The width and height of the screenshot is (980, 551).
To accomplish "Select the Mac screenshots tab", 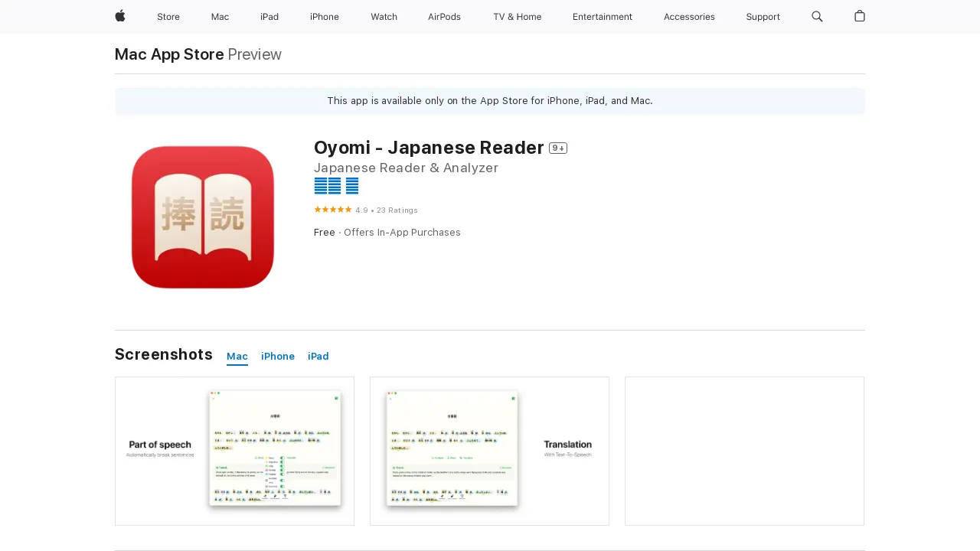I will 237,357.
